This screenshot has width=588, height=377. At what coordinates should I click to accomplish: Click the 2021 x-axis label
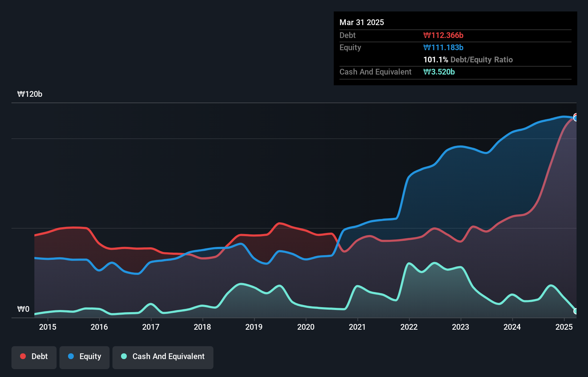coord(357,327)
